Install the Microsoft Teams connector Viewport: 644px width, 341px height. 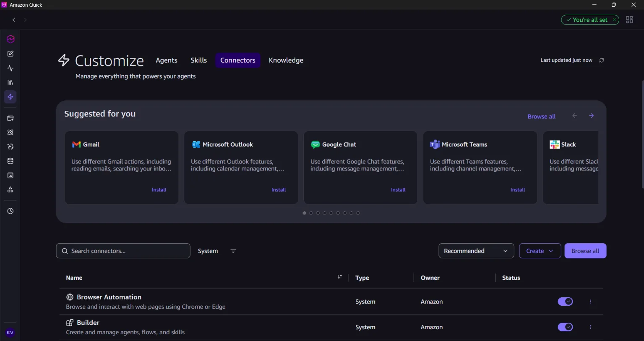518,190
